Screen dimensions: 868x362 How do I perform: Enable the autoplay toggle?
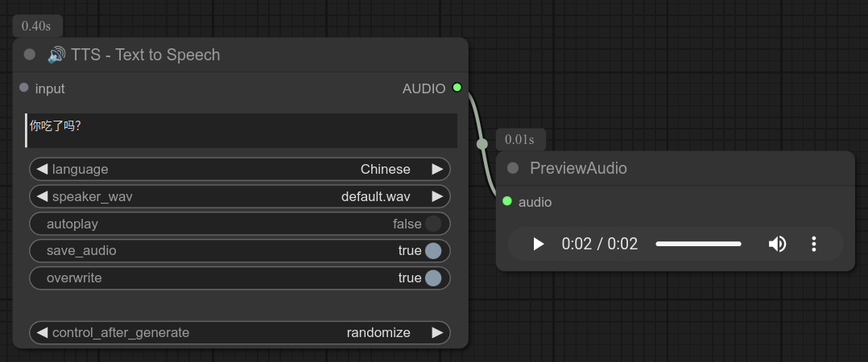click(x=433, y=224)
